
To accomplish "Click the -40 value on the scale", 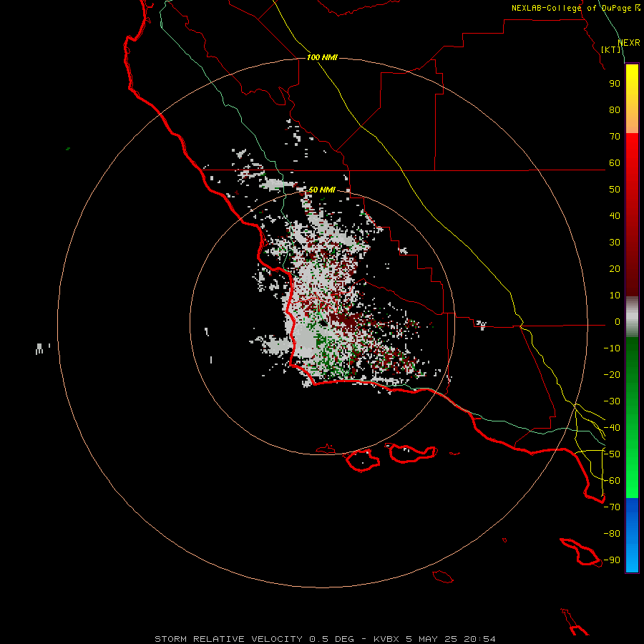I will [x=612, y=428].
